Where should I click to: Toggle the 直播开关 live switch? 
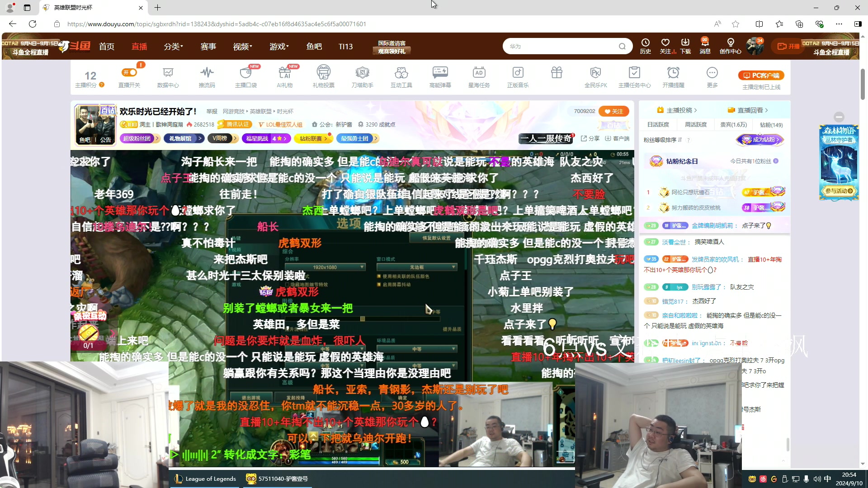tap(129, 72)
